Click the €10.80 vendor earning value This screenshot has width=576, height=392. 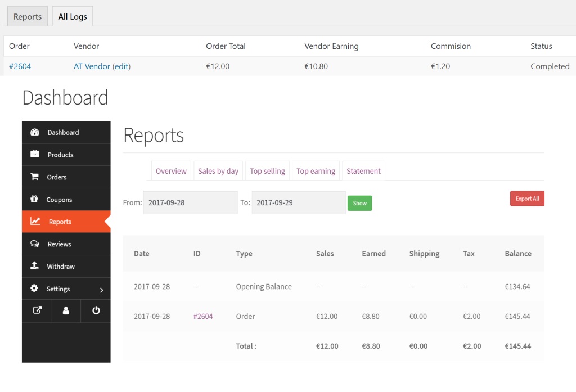coord(316,66)
